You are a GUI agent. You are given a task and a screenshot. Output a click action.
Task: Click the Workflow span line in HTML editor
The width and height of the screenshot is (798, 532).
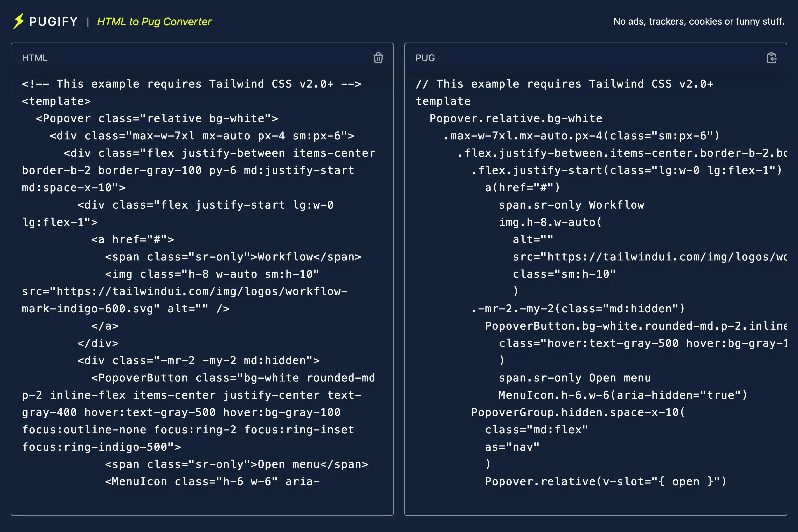point(233,257)
